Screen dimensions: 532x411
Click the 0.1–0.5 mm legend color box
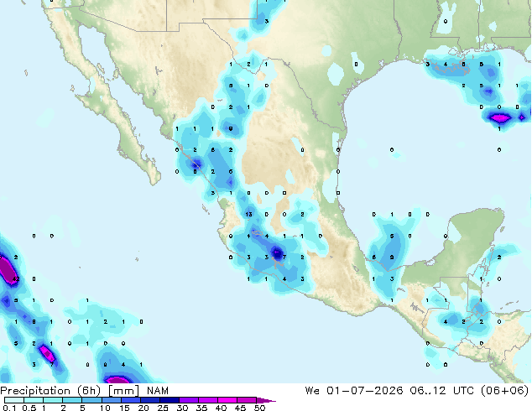[x=14, y=400]
